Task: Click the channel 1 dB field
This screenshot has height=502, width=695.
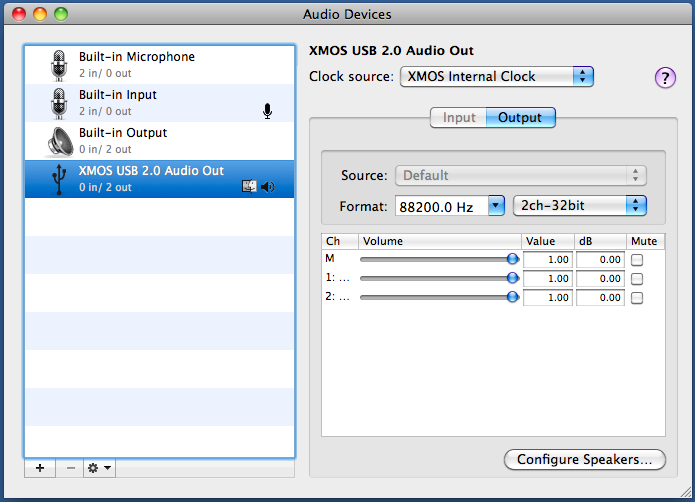Action: pyautogui.click(x=600, y=279)
